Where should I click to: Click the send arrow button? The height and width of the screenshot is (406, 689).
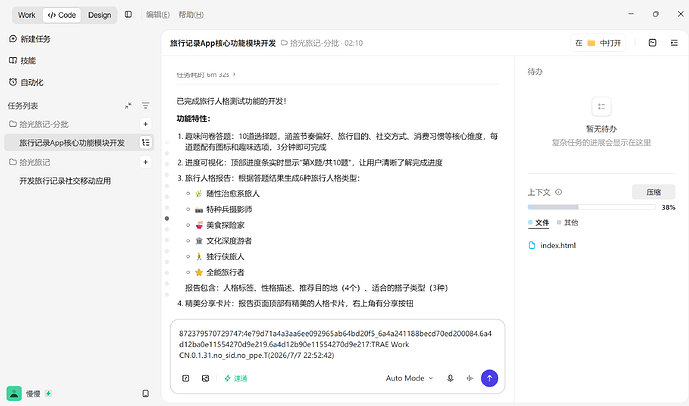click(x=489, y=378)
